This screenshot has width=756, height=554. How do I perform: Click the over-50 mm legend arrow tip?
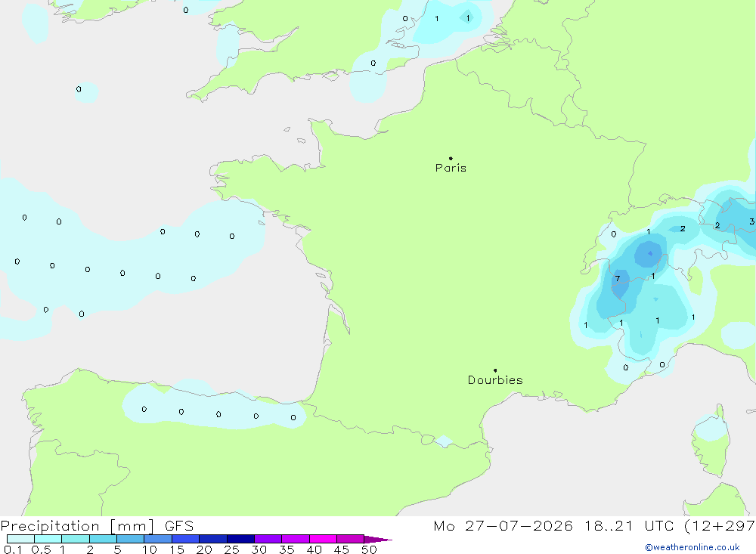378,539
